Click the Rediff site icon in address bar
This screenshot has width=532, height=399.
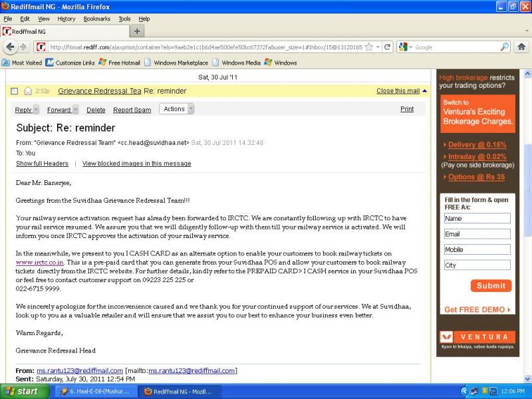41,47
